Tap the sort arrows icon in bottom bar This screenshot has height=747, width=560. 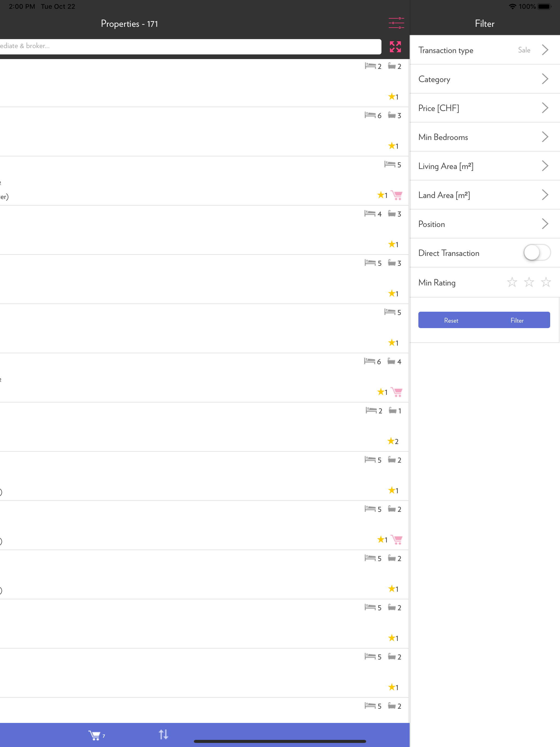[164, 734]
